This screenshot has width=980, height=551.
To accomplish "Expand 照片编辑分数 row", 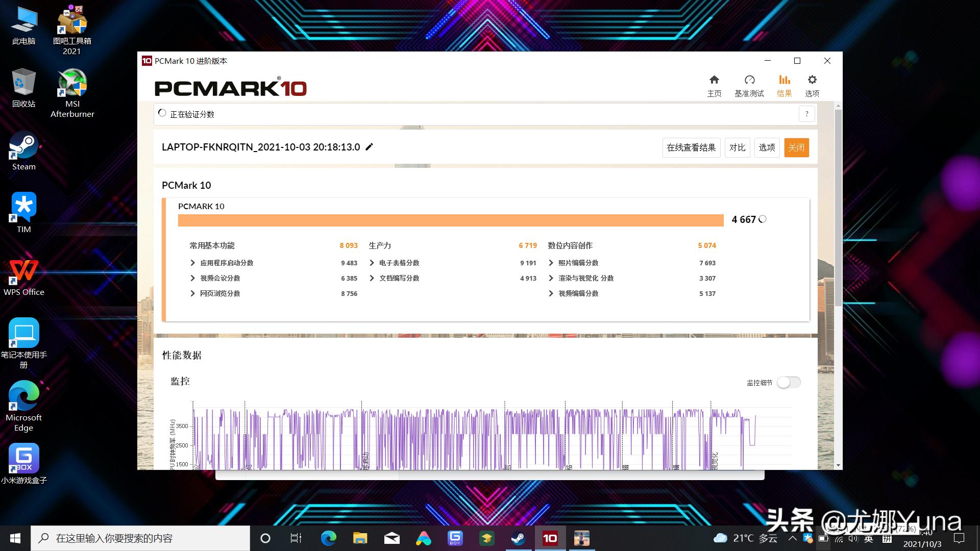I will (551, 263).
